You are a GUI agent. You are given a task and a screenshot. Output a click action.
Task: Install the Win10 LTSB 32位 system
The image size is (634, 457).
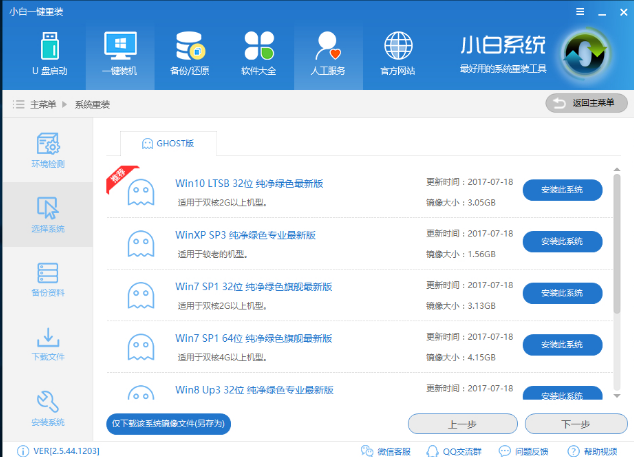point(562,190)
